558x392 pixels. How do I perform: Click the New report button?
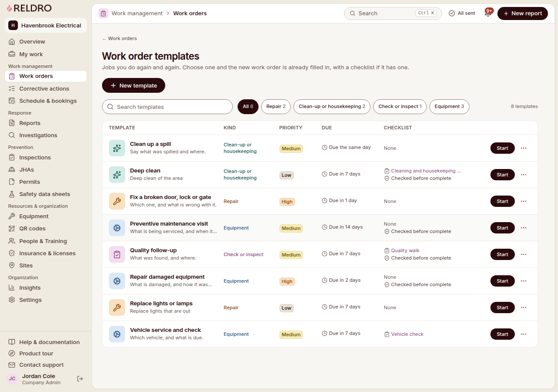click(523, 14)
